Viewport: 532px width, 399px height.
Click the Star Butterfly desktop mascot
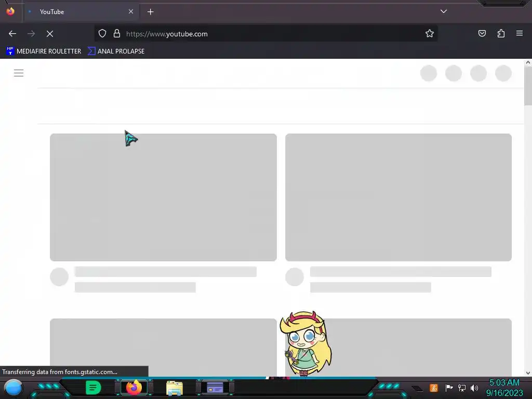305,343
